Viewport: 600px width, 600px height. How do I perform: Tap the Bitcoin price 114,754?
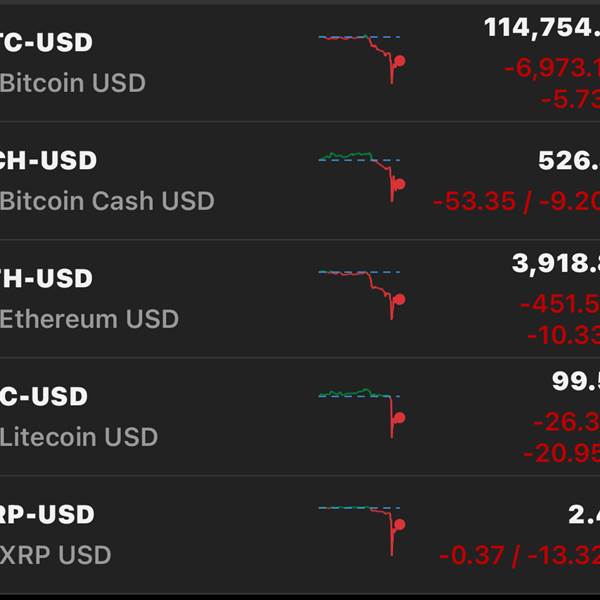click(541, 28)
